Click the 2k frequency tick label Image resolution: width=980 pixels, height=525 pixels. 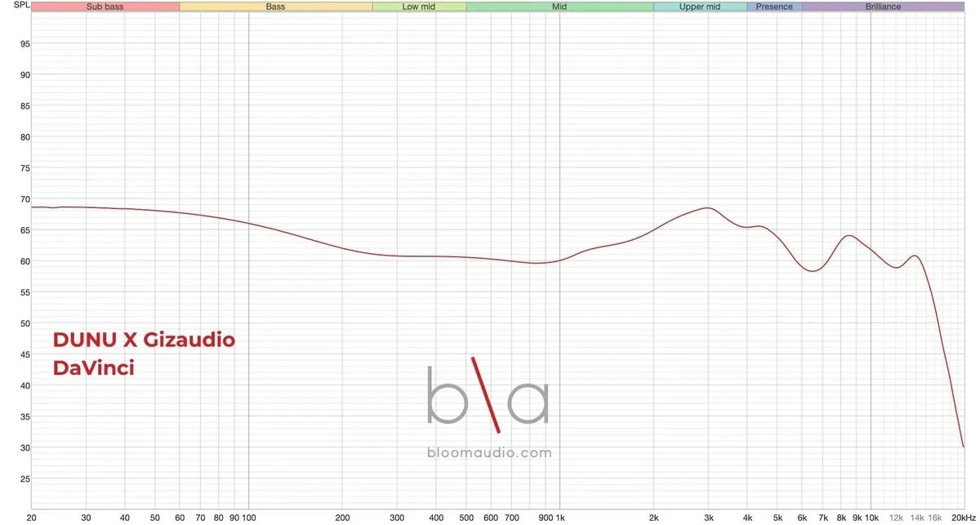[x=653, y=518]
